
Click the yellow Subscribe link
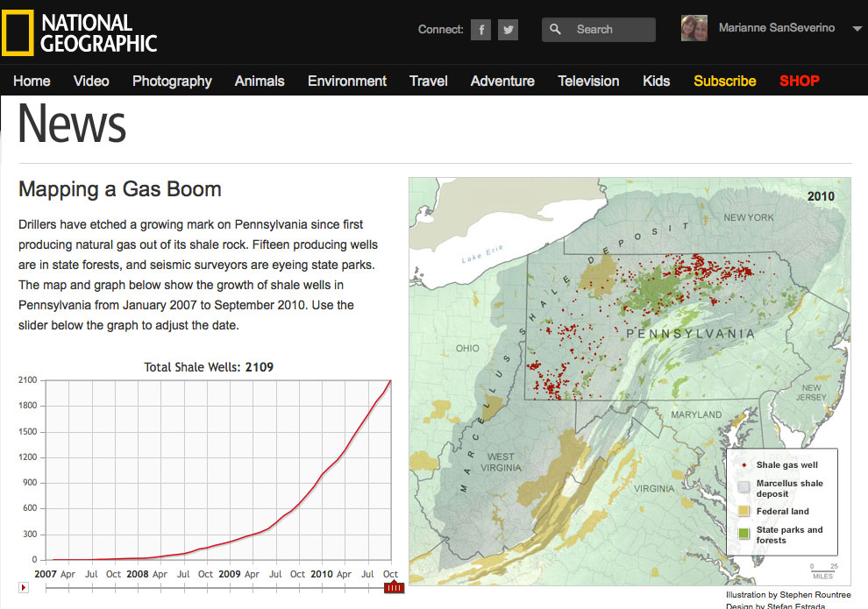(x=724, y=81)
